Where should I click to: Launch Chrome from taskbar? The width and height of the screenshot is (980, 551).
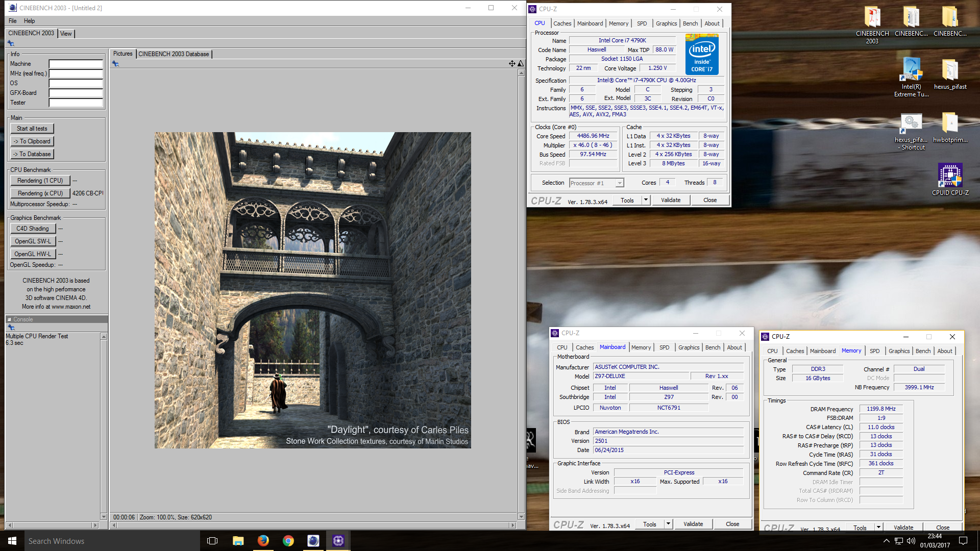(288, 541)
